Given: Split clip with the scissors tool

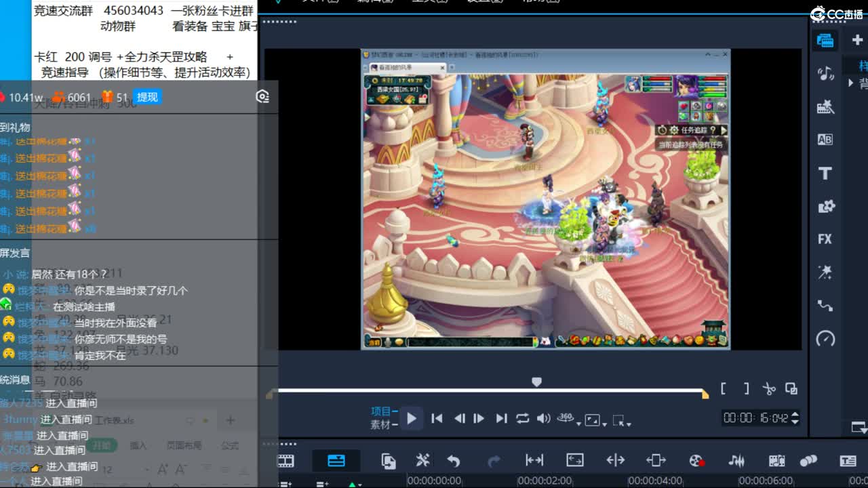Looking at the screenshot, I should point(768,389).
